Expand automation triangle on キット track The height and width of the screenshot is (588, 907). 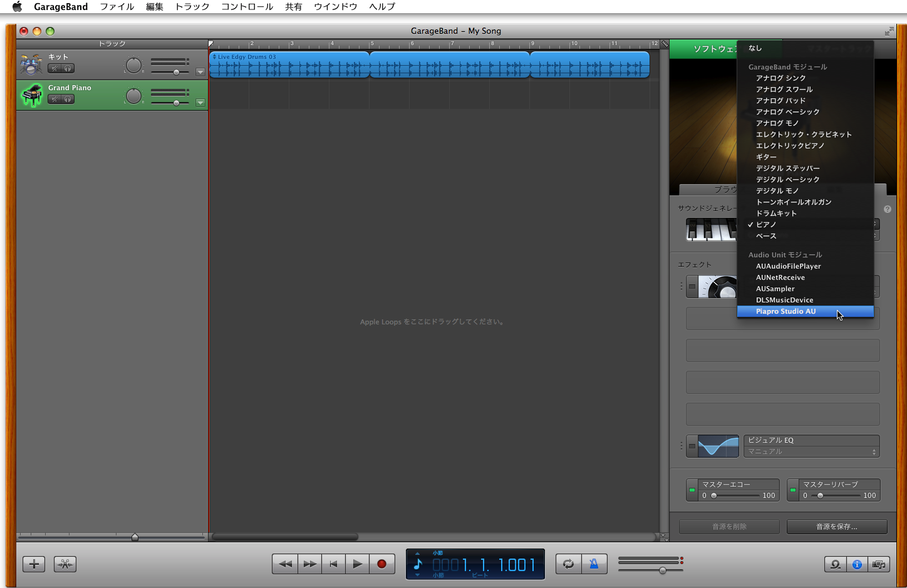click(200, 72)
